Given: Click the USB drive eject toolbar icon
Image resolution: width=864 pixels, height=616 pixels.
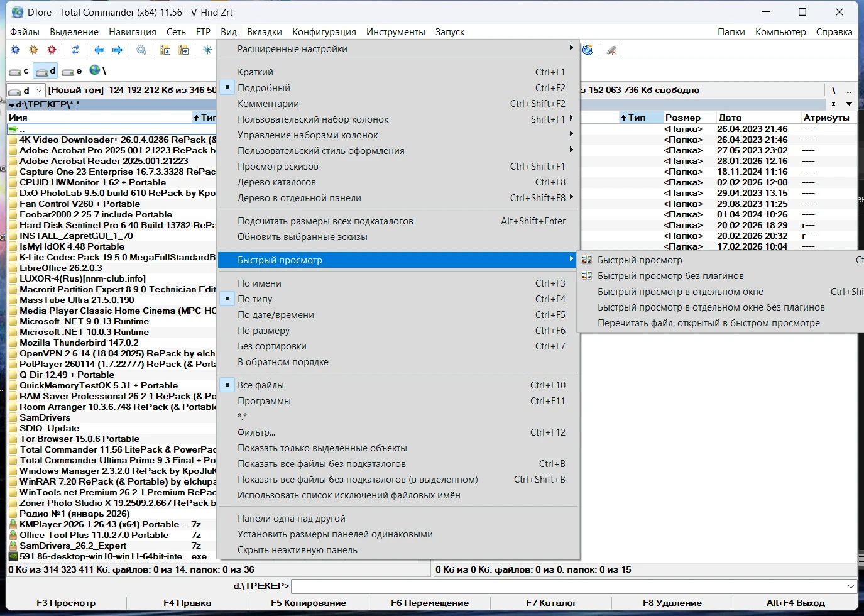Looking at the screenshot, I should tap(611, 50).
